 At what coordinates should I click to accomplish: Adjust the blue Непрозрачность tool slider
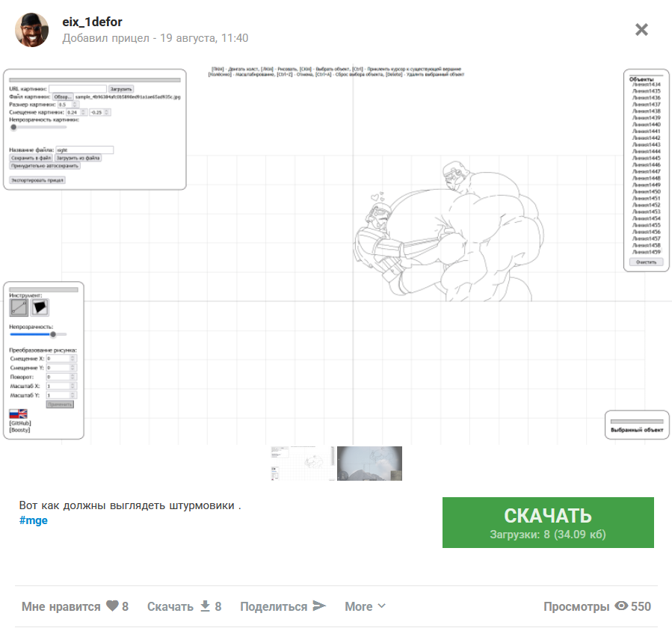click(38, 334)
